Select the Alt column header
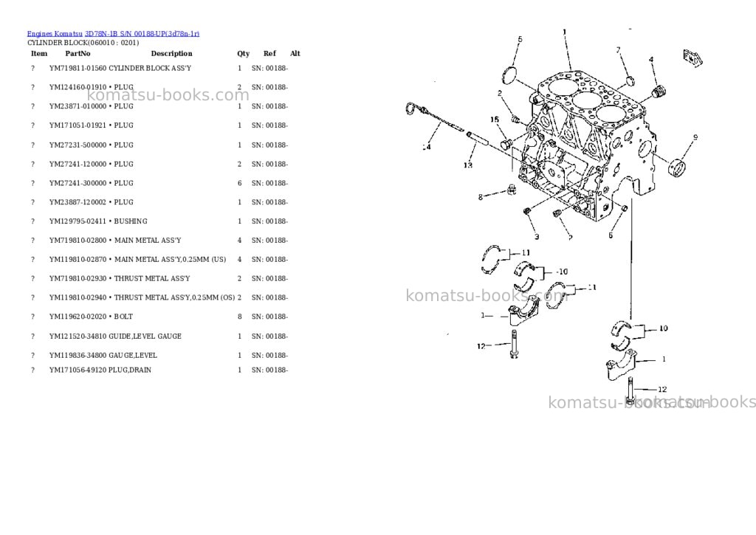 [295, 53]
